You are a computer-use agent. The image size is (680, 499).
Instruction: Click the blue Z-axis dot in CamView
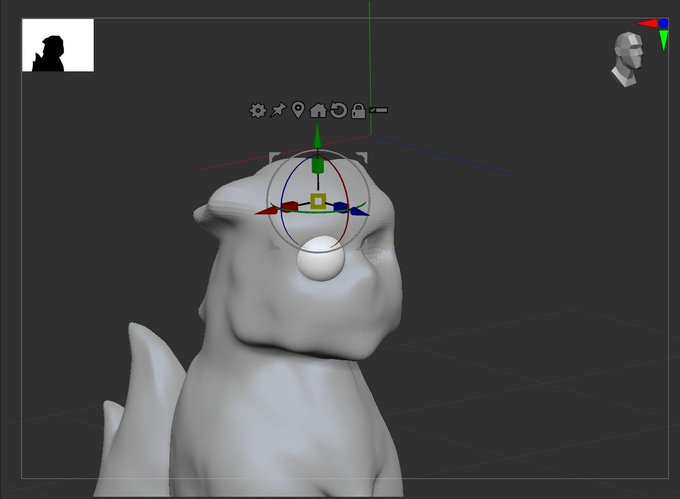664,23
